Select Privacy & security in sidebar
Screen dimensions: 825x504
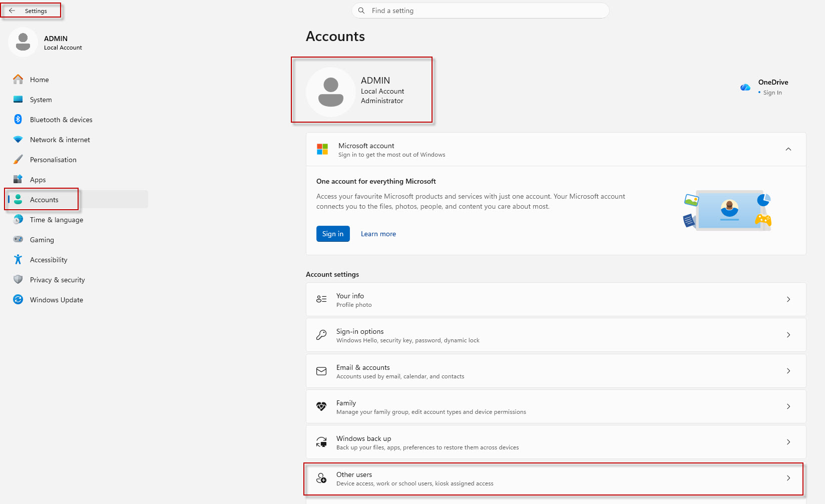tap(78, 280)
